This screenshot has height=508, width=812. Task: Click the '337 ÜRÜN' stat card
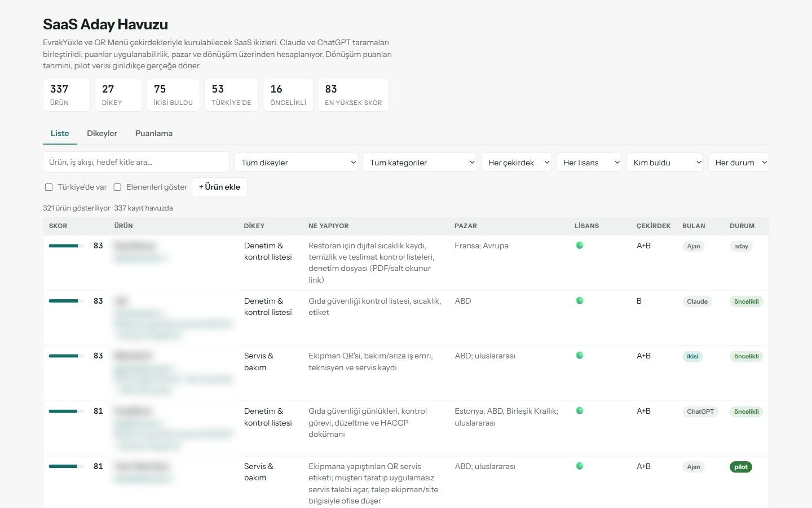(67, 95)
